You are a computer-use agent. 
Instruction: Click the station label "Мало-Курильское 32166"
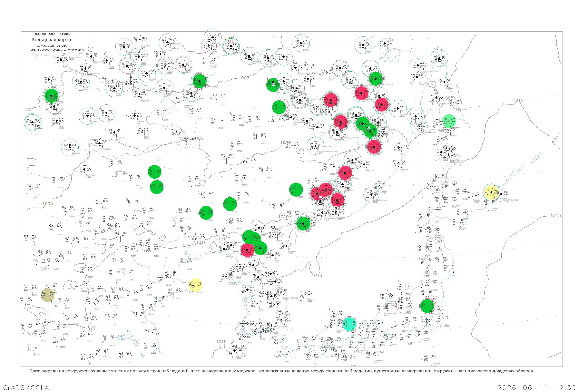click(x=511, y=201)
